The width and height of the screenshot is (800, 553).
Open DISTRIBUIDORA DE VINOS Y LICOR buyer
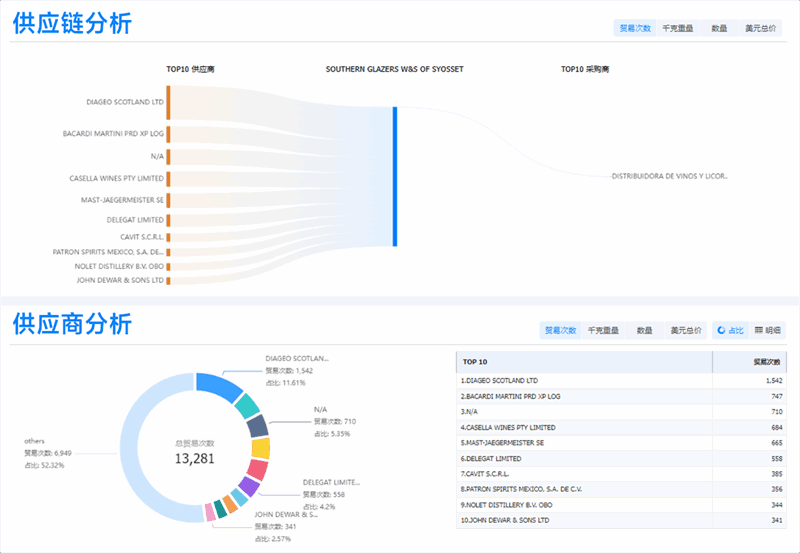669,176
